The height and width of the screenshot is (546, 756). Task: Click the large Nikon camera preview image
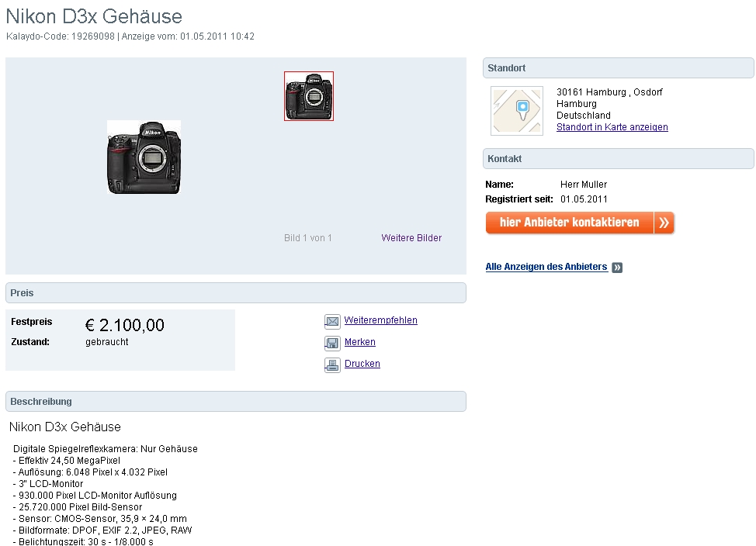[x=144, y=157]
